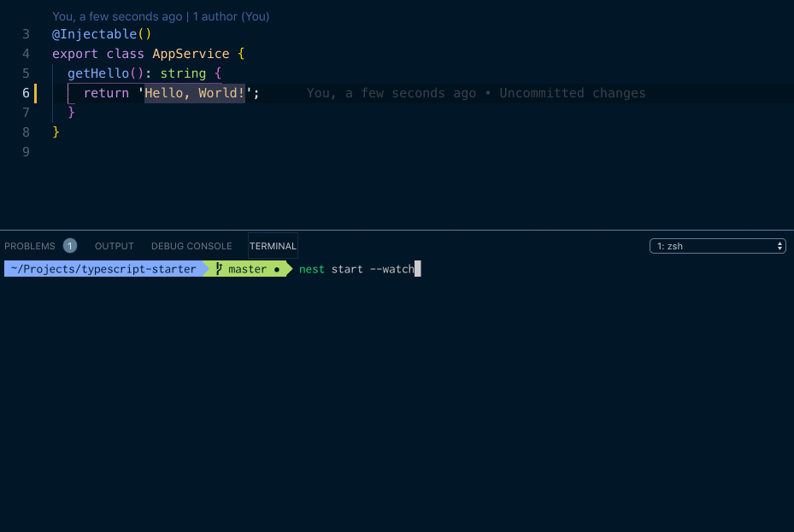Click line number 5 in gutter
The height and width of the screenshot is (532, 794).
[x=26, y=73]
